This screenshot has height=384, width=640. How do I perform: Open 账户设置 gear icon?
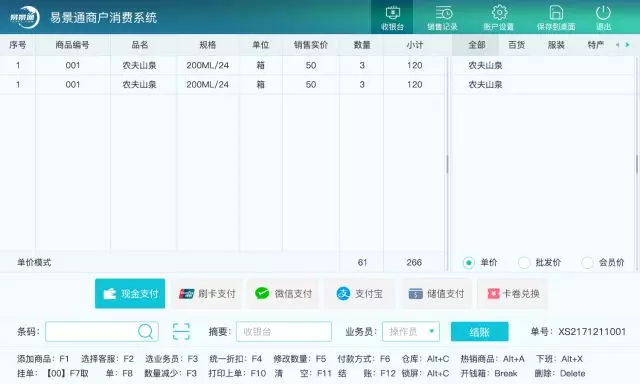pyautogui.click(x=499, y=13)
